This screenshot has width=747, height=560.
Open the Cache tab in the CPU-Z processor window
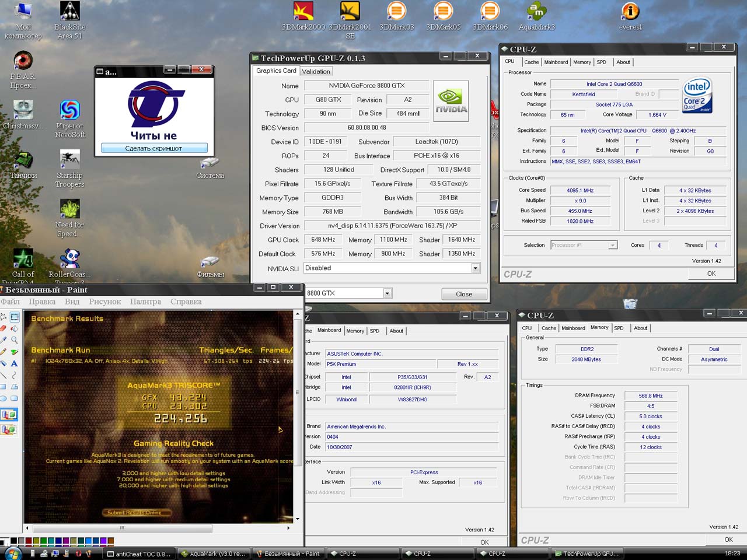coord(531,62)
